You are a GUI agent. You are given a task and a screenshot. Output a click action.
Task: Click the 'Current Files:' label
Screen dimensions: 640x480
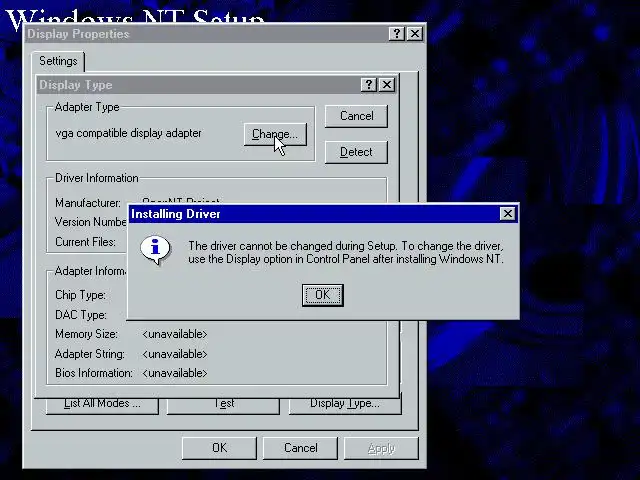85,242
